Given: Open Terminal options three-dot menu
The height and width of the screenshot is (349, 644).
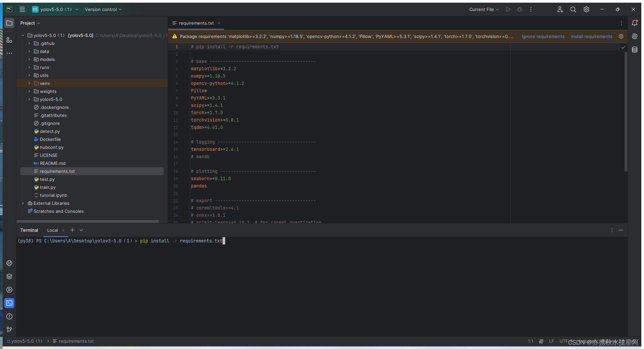Looking at the screenshot, I should coord(612,230).
